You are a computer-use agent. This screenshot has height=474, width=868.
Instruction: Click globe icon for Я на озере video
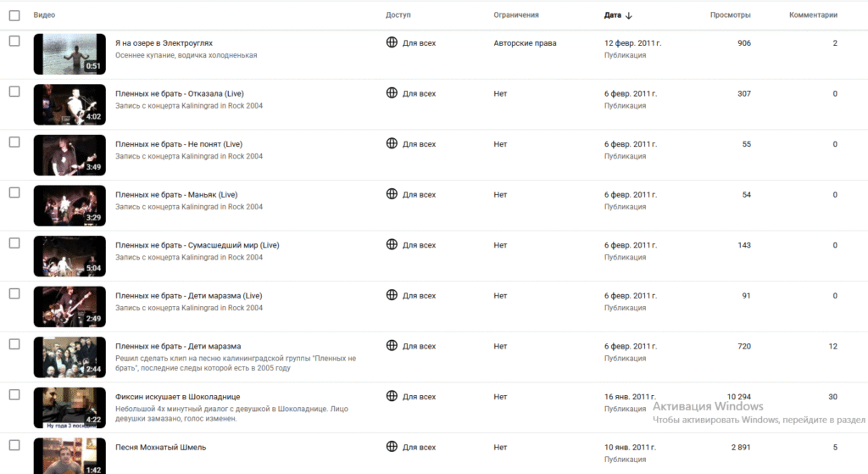pyautogui.click(x=392, y=42)
